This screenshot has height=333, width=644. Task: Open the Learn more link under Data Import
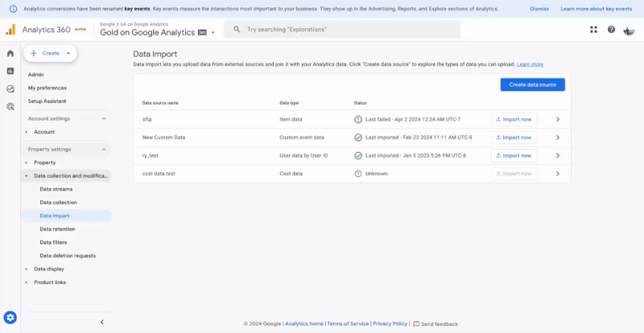coord(530,64)
